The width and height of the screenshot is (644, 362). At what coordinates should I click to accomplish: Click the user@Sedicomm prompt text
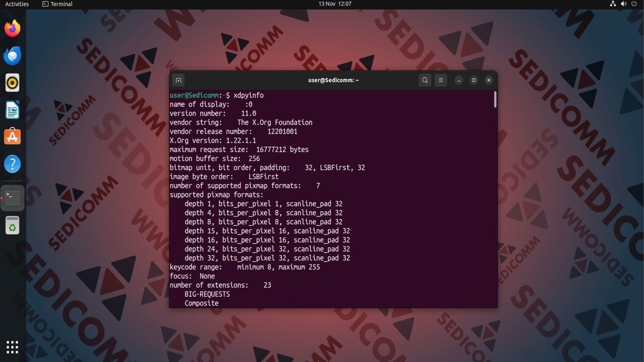[x=194, y=95]
